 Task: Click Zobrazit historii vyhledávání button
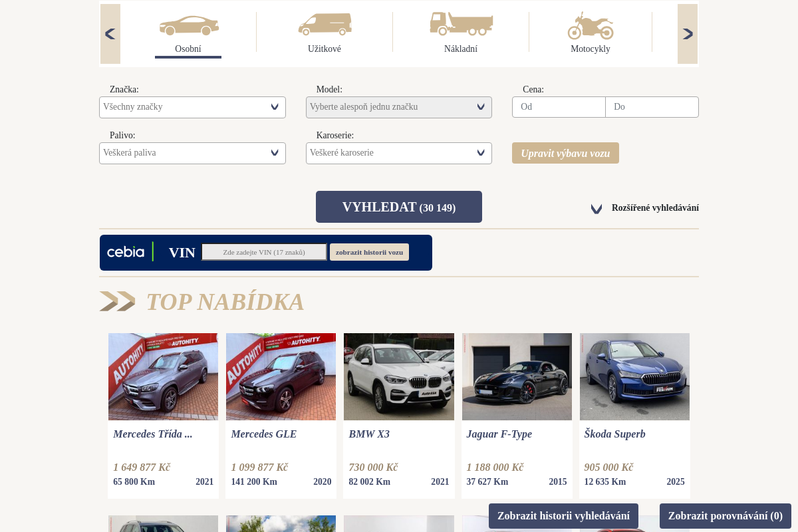pyautogui.click(x=563, y=516)
